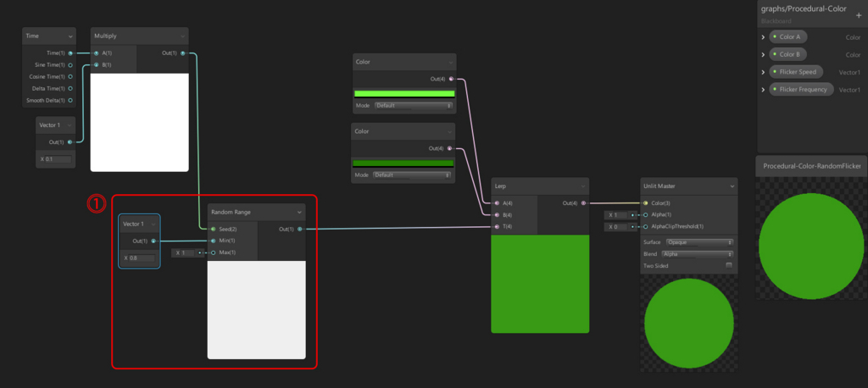The height and width of the screenshot is (388, 868).
Task: Click the Max(1) input port on Random Range
Action: click(213, 252)
